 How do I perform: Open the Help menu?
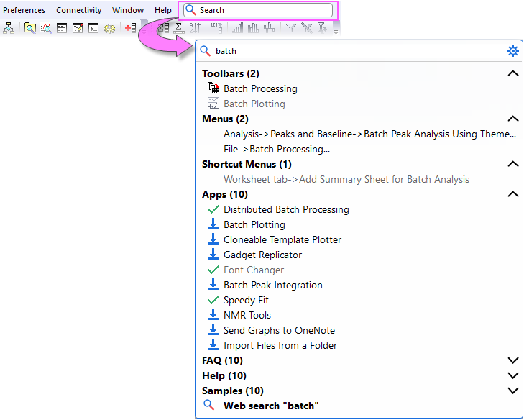click(x=162, y=10)
